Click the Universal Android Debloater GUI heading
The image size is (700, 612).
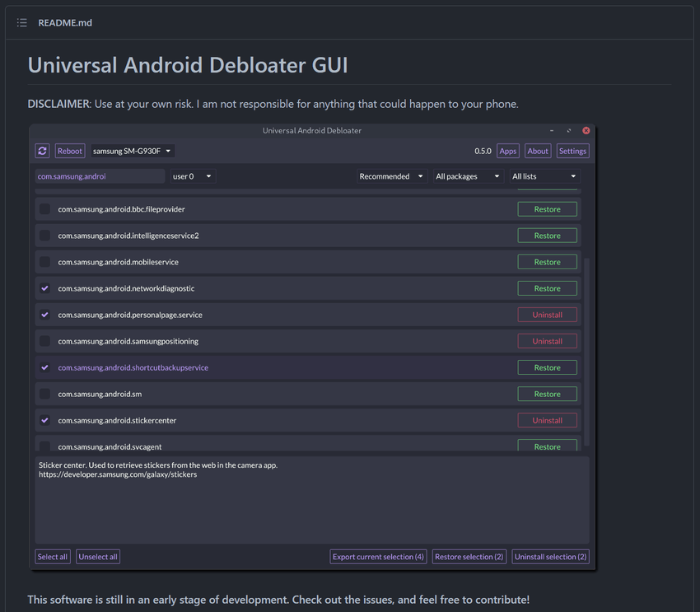188,65
